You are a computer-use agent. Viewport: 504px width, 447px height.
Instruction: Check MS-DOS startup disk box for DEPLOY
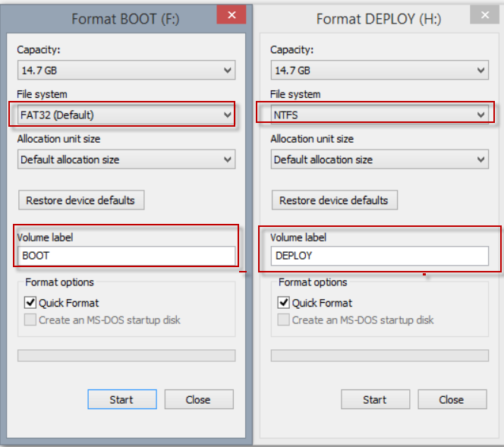(284, 320)
